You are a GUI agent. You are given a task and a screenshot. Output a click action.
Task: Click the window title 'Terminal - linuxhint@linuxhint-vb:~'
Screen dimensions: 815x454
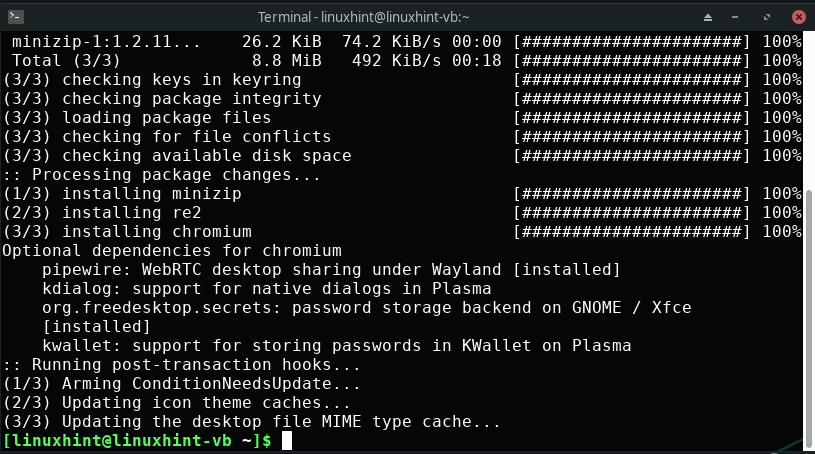[363, 17]
